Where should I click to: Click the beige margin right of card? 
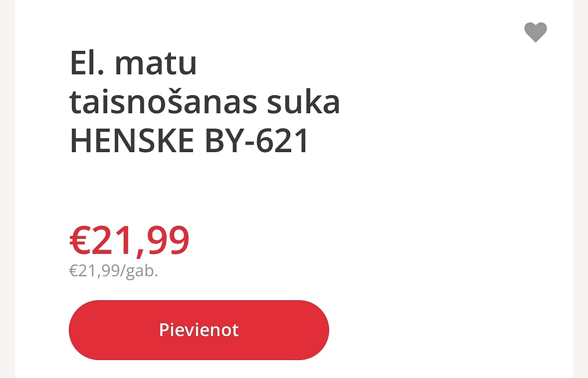coord(581,189)
